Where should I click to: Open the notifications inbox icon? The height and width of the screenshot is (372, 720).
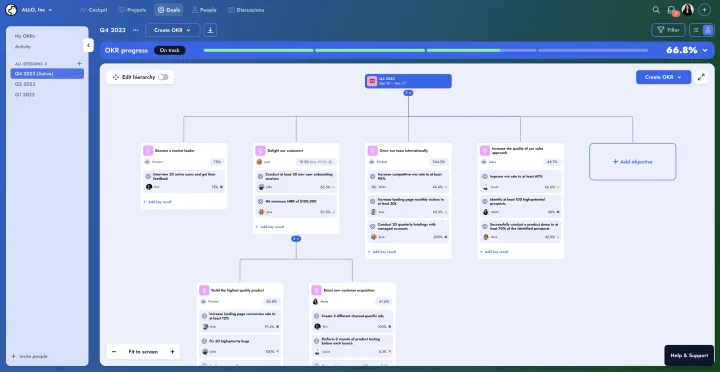tap(671, 10)
